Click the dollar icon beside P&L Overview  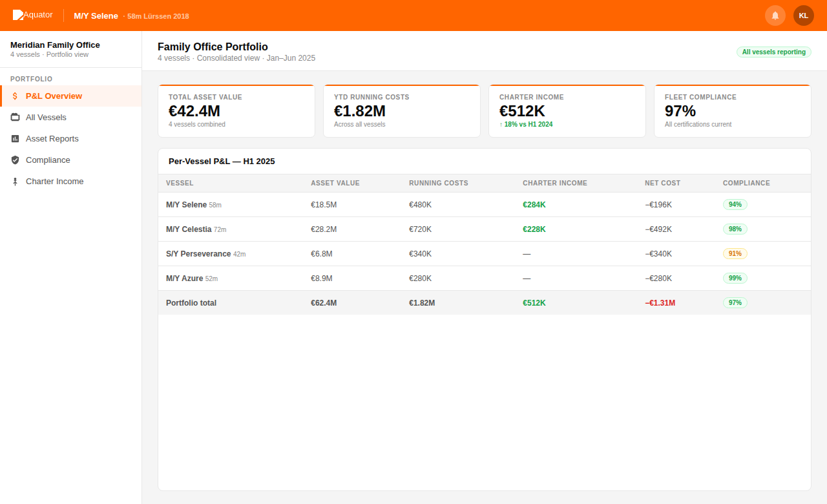15,96
